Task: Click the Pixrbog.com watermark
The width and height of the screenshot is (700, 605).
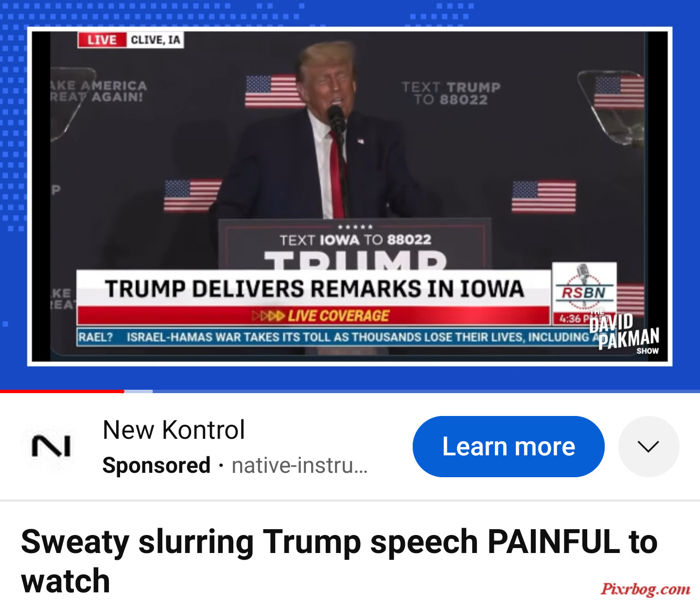Action: pos(646,589)
